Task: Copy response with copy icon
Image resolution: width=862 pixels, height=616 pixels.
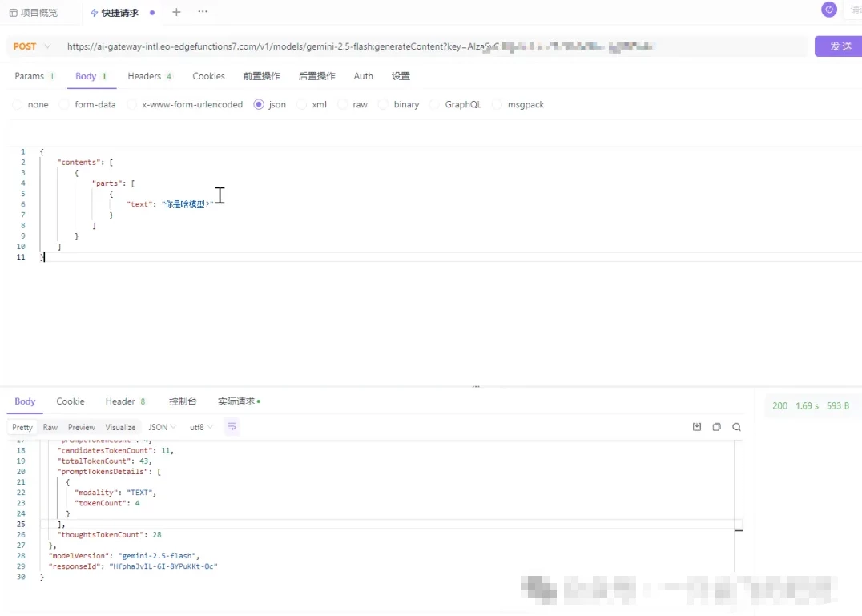Action: pos(716,427)
